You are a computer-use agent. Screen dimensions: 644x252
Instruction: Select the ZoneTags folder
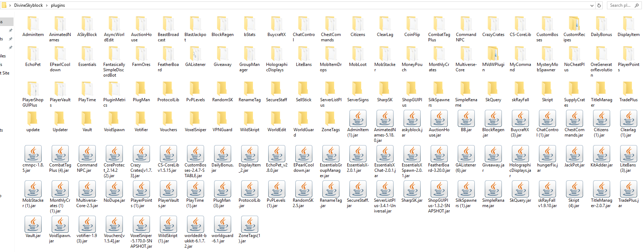331,122
